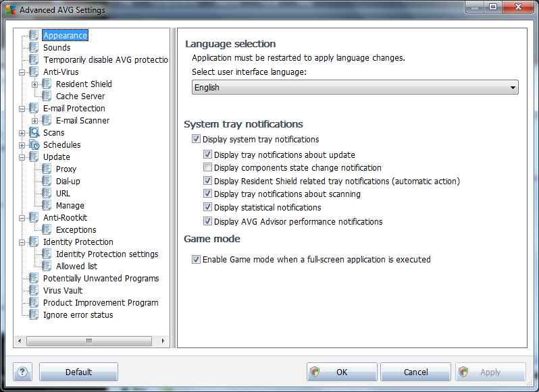
Task: Collapse the Anti-Virus tree node
Action: (x=22, y=72)
